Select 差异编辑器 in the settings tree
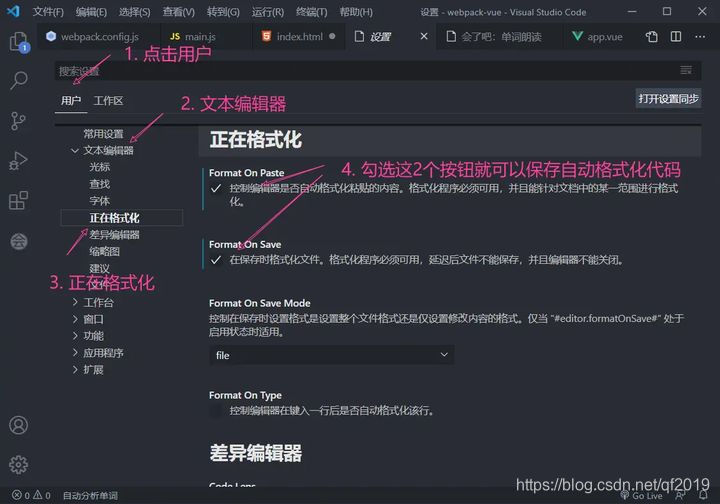This screenshot has height=504, width=720. coord(114,235)
